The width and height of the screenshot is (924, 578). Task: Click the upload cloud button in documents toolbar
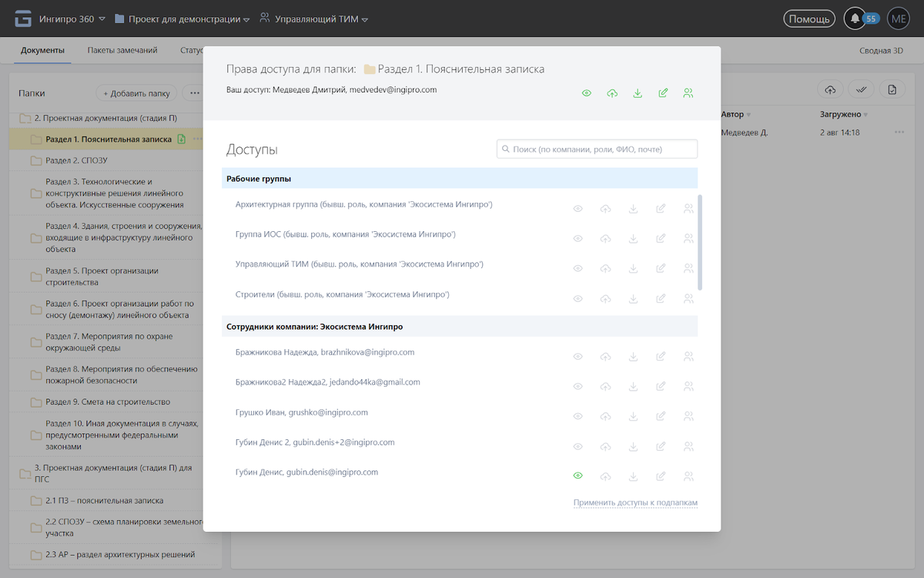coord(830,90)
